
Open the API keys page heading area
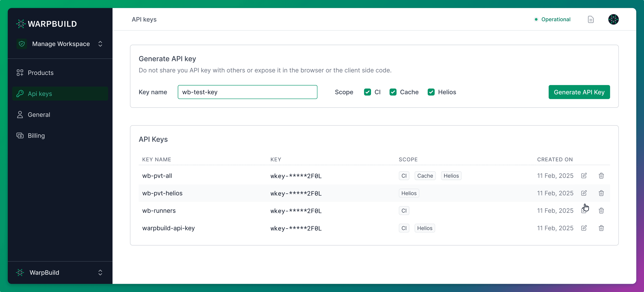(144, 19)
